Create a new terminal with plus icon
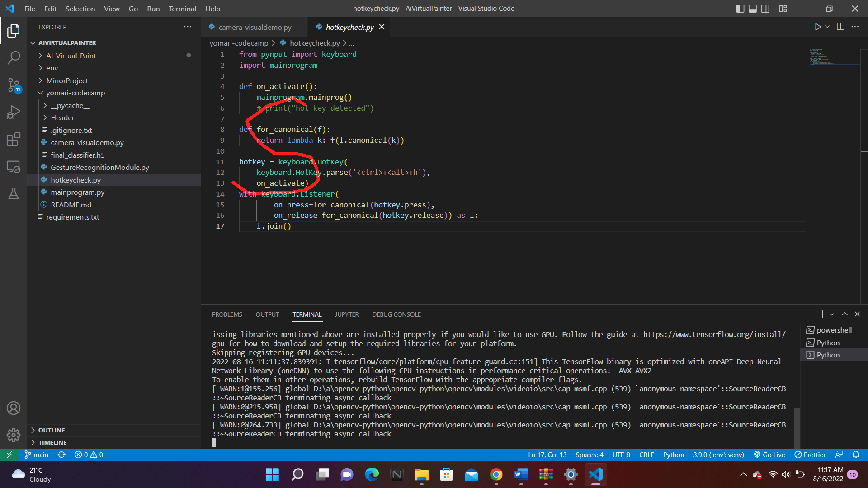This screenshot has height=488, width=868. 822,314
